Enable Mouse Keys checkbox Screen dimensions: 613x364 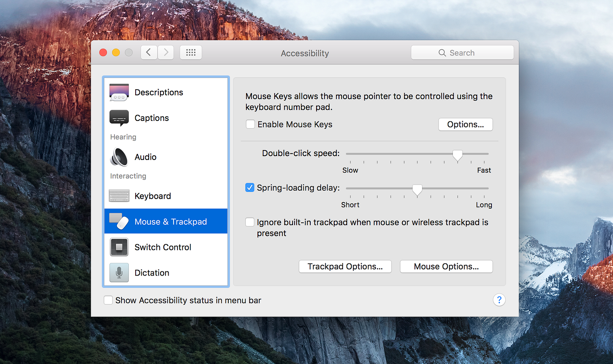pos(250,124)
